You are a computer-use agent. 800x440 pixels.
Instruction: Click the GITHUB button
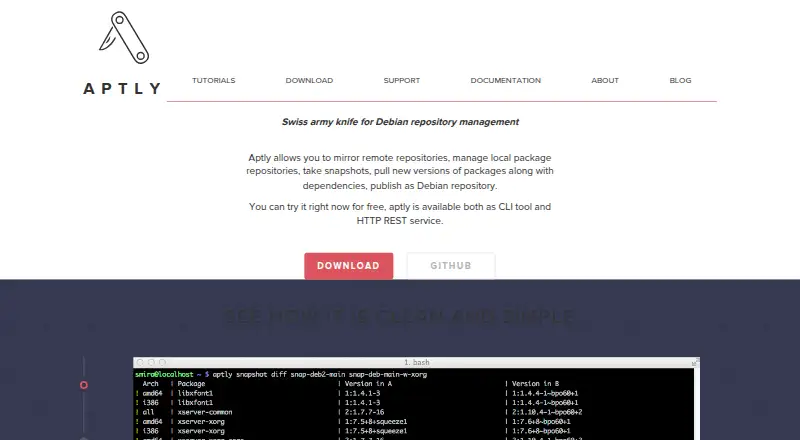coord(451,266)
